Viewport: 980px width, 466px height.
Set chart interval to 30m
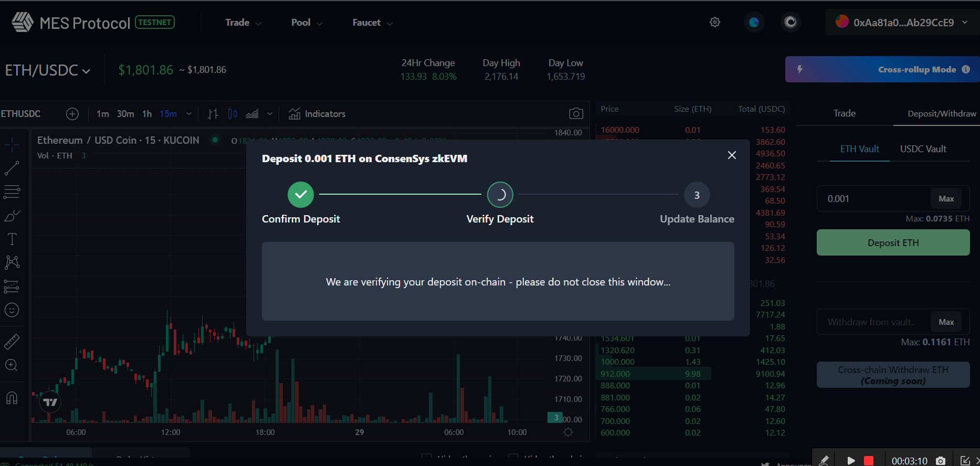tap(125, 114)
